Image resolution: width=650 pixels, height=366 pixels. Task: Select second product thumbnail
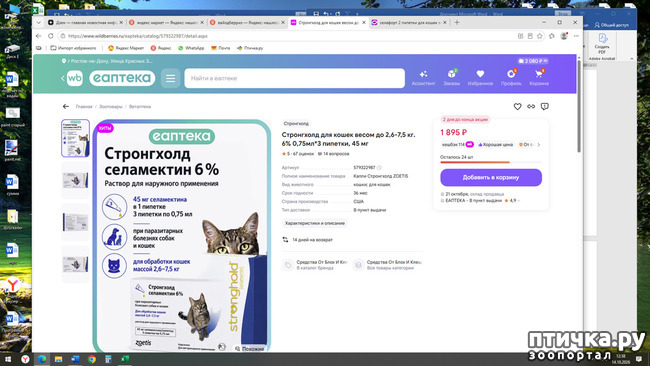coord(75,180)
